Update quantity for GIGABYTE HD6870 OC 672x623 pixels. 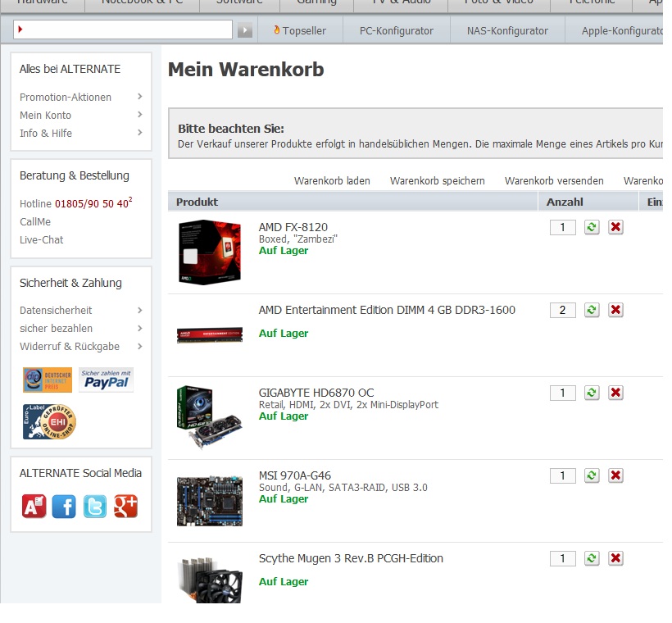tap(592, 393)
